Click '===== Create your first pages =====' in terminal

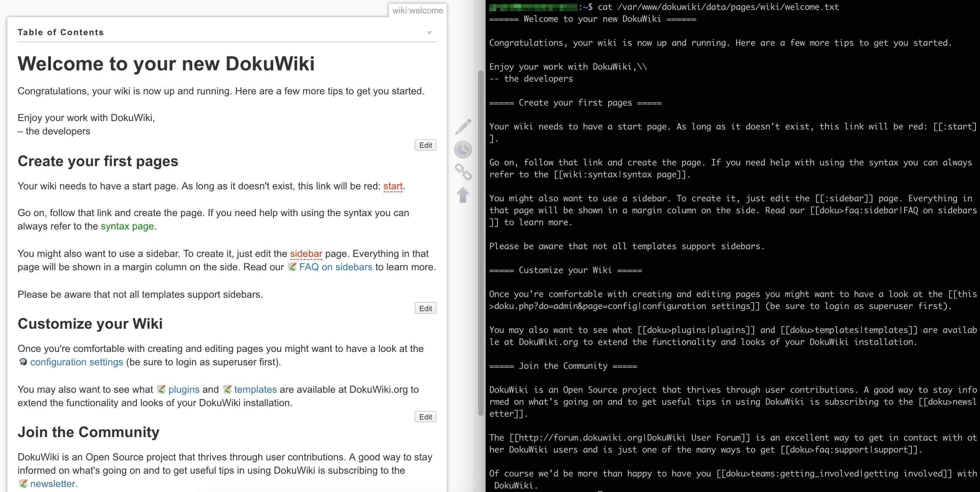[575, 103]
